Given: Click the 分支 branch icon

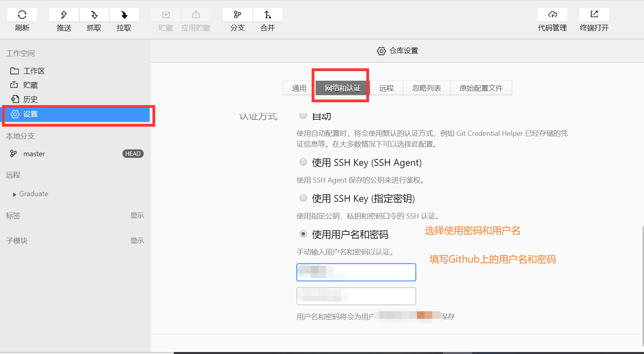Looking at the screenshot, I should pyautogui.click(x=237, y=15).
